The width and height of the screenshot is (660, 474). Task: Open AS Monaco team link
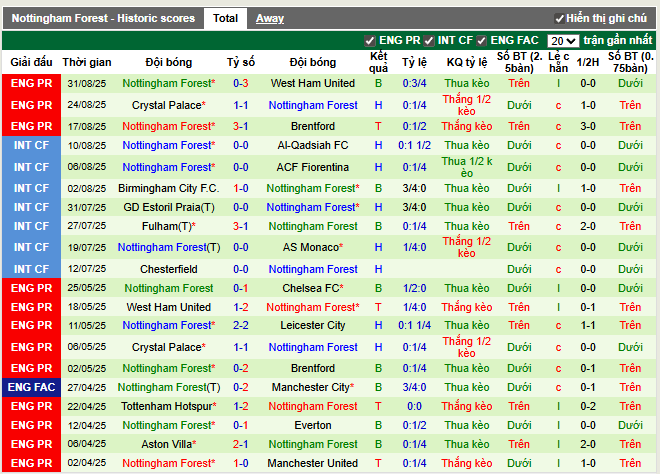coord(313,247)
